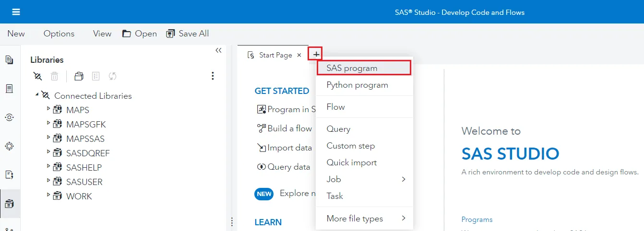The height and width of the screenshot is (231, 644).
Task: Collapse the left navigation pane with double chevron
Action: click(218, 50)
